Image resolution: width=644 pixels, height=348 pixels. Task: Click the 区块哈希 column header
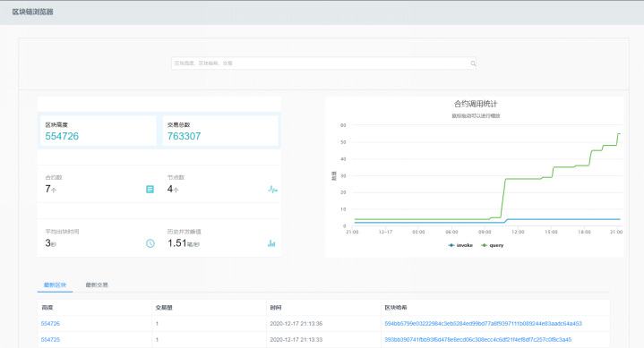(x=396, y=308)
